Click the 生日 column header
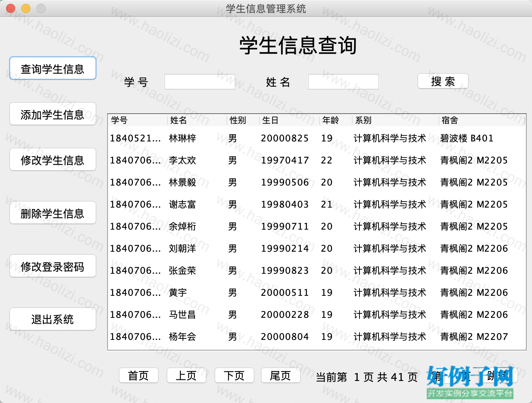This screenshot has width=532, height=403. coord(289,120)
